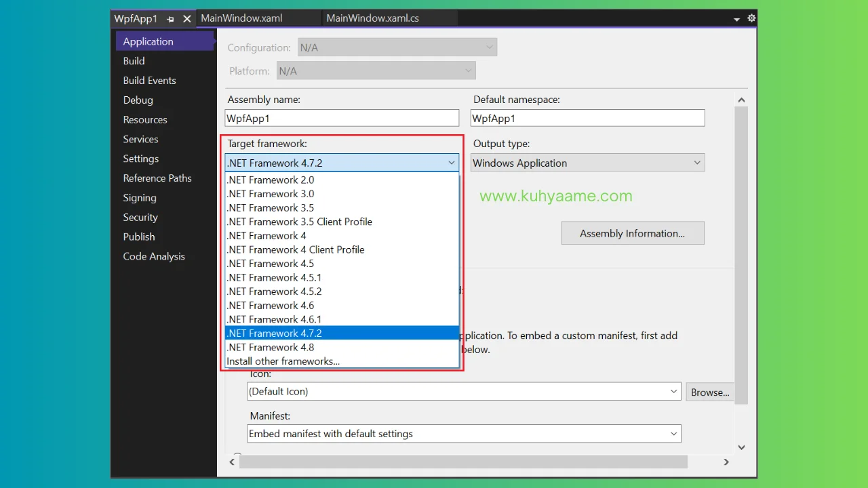Select Install other frameworks option

pos(342,361)
